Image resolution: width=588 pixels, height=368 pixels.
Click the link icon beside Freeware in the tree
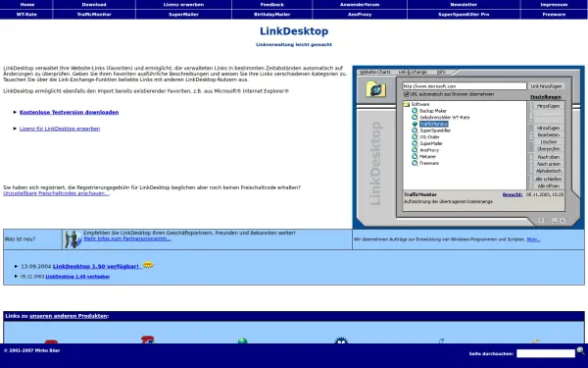point(415,163)
